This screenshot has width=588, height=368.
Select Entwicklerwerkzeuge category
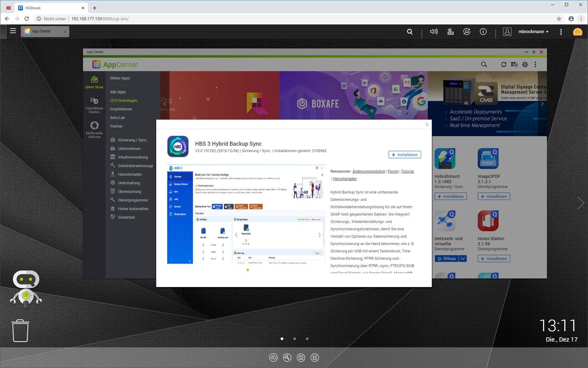coord(132,166)
